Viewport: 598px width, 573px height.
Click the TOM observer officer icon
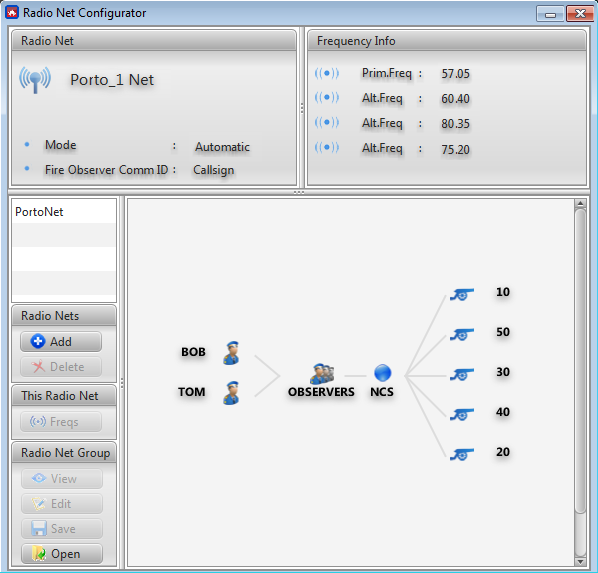tap(231, 393)
